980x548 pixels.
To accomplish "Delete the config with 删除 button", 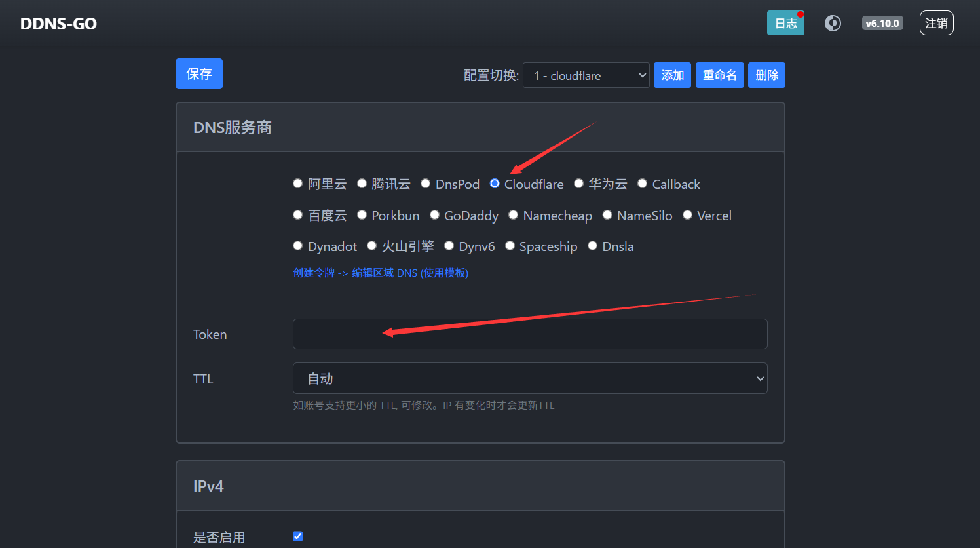I will click(766, 75).
